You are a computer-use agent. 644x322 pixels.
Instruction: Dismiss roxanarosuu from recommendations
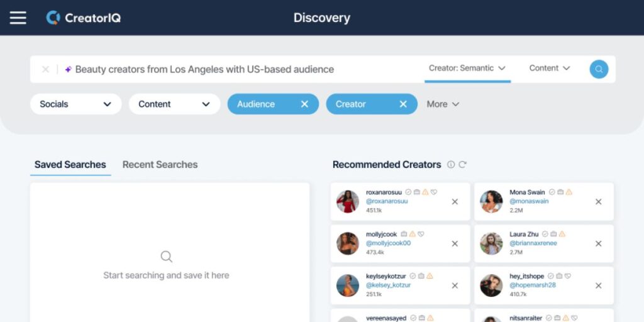pos(455,202)
